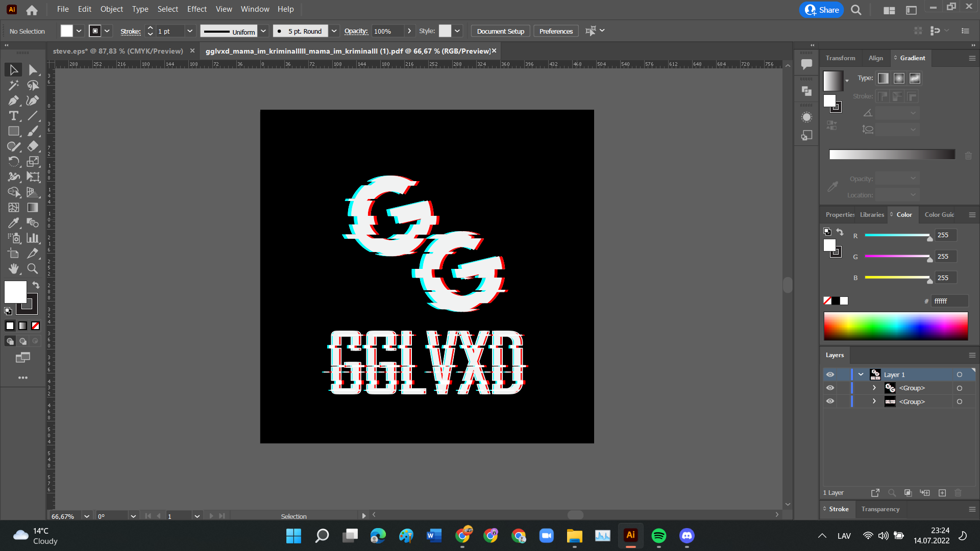Click the Preferences button
Viewport: 980px width, 551px height.
pyautogui.click(x=556, y=31)
